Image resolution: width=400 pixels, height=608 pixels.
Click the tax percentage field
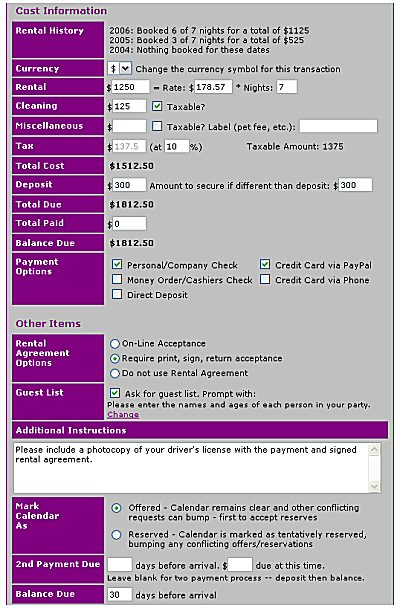[177, 146]
